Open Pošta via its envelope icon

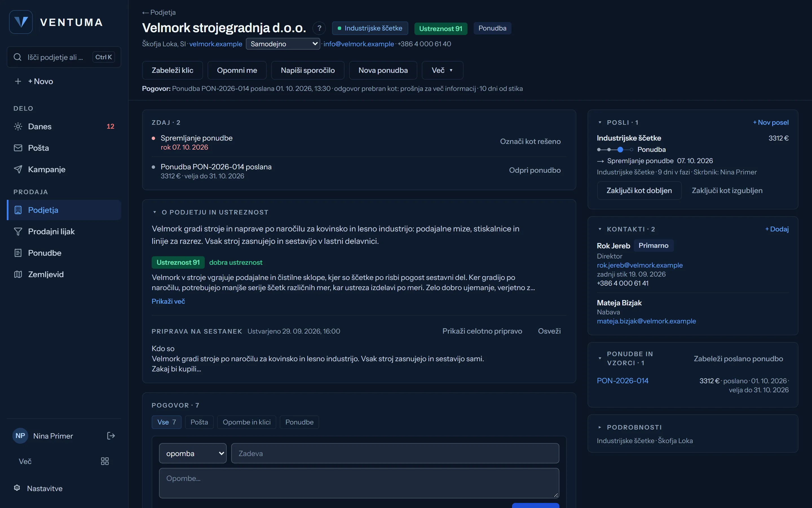[x=18, y=148]
